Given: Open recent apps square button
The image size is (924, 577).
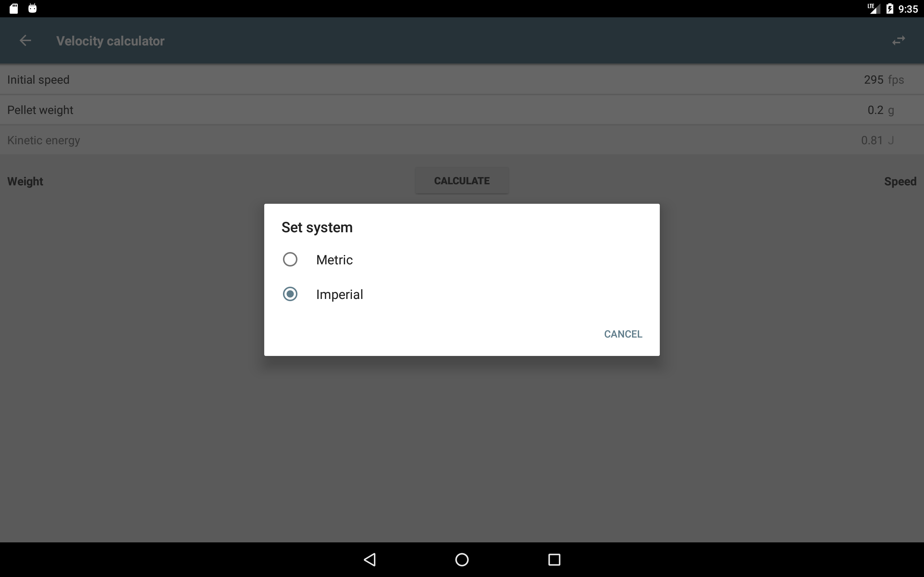Looking at the screenshot, I should pos(554,559).
